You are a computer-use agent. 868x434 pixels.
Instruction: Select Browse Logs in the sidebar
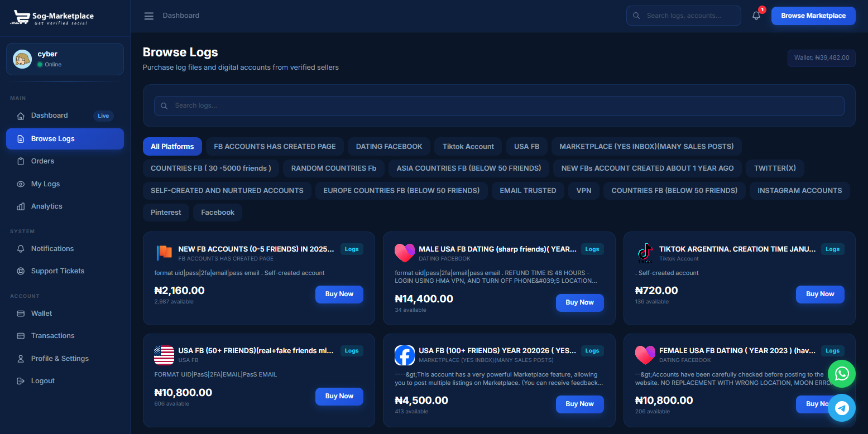coord(65,139)
